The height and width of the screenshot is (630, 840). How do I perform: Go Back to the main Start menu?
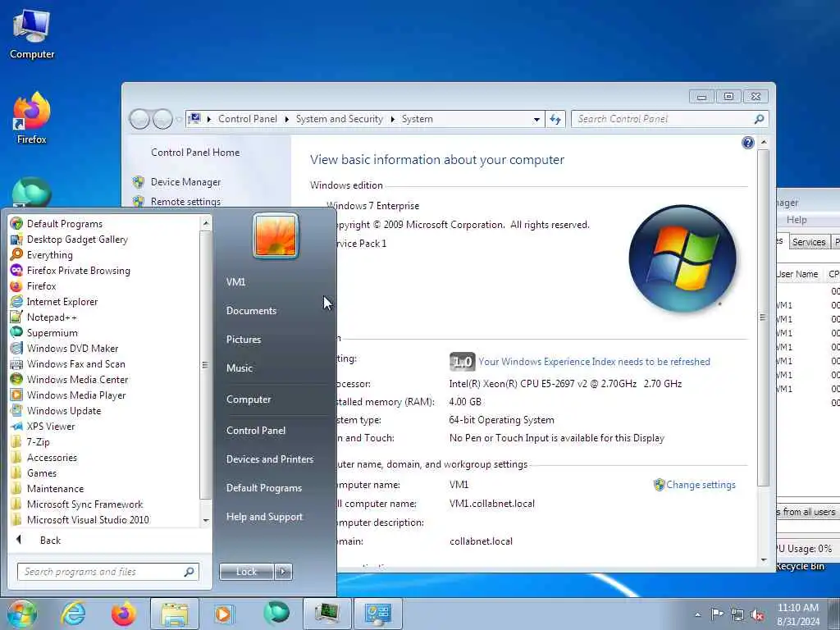(50, 541)
